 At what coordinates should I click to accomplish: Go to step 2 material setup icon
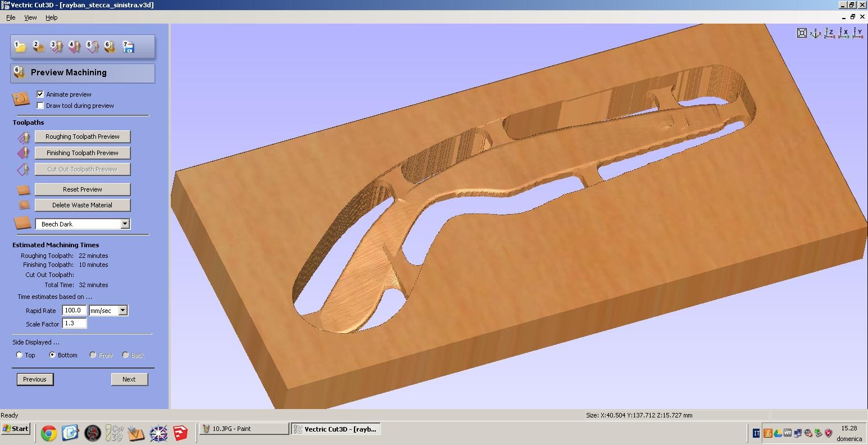click(x=38, y=47)
